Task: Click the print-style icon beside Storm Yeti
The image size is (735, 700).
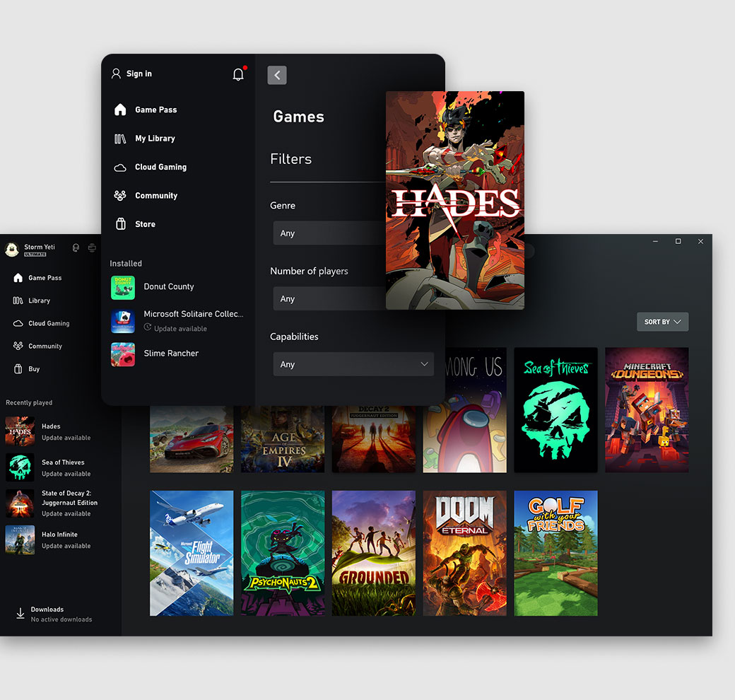Action: [92, 247]
